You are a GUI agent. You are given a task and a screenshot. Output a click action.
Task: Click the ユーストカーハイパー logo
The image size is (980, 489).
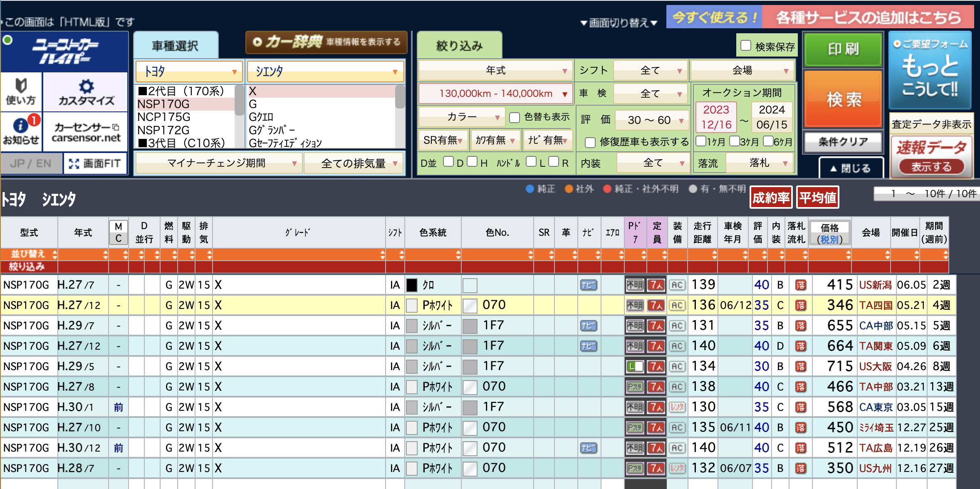coord(65,52)
